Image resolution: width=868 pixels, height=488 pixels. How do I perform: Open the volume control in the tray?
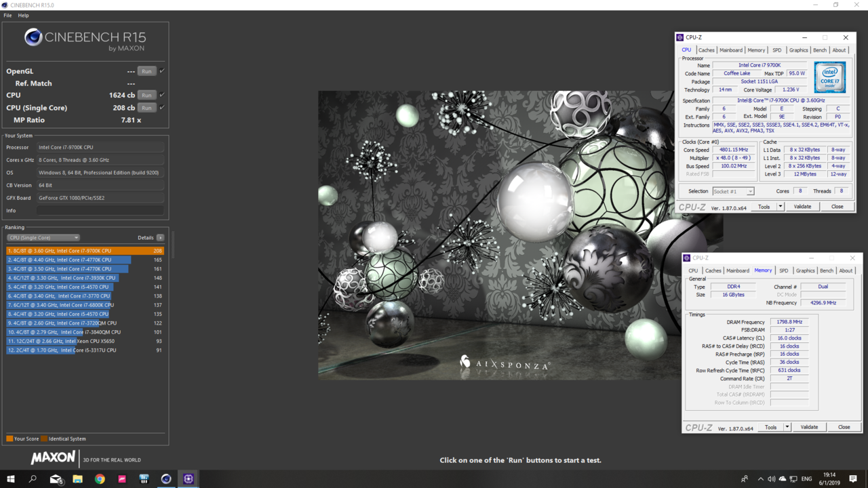click(771, 479)
